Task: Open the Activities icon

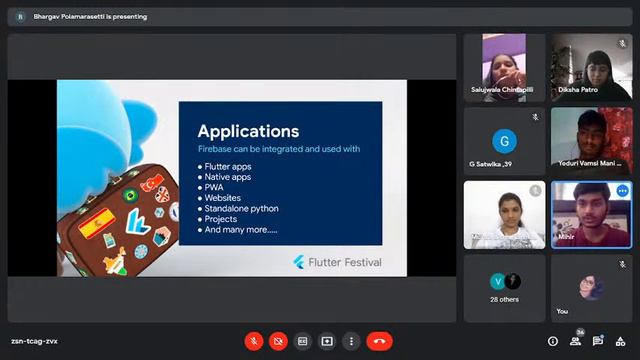Action: (x=620, y=341)
